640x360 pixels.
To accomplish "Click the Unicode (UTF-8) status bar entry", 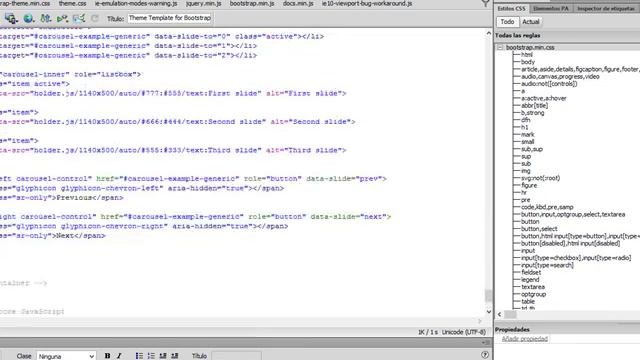I will 464,332.
